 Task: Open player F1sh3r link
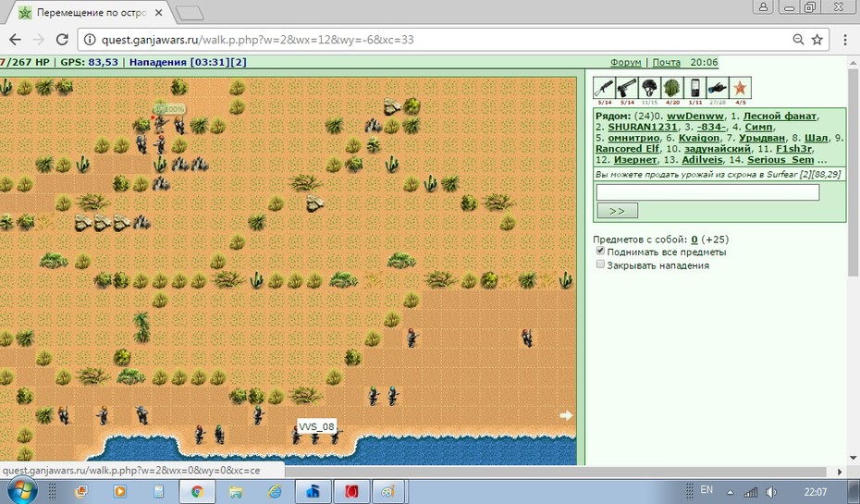[794, 149]
